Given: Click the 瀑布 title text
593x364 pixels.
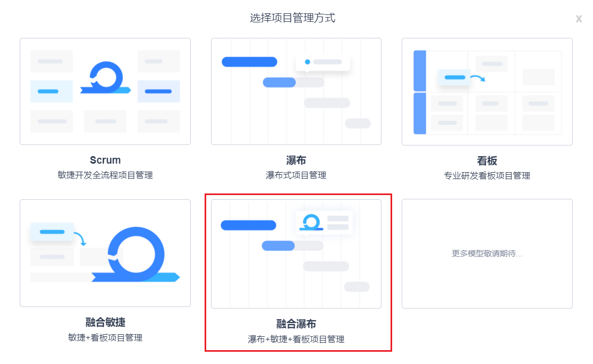Looking at the screenshot, I should tap(296, 160).
